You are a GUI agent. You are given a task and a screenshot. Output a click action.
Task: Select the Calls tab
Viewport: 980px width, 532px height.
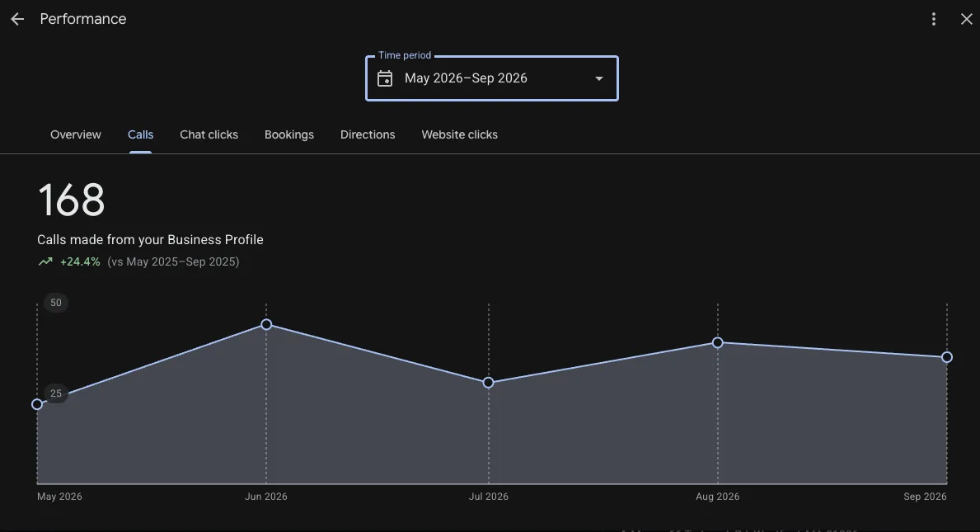pyautogui.click(x=141, y=135)
